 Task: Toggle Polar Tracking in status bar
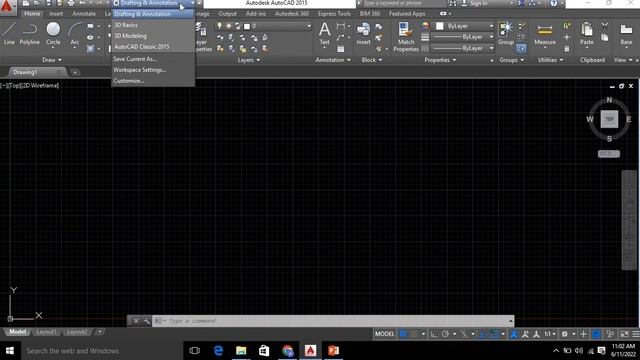click(x=445, y=334)
